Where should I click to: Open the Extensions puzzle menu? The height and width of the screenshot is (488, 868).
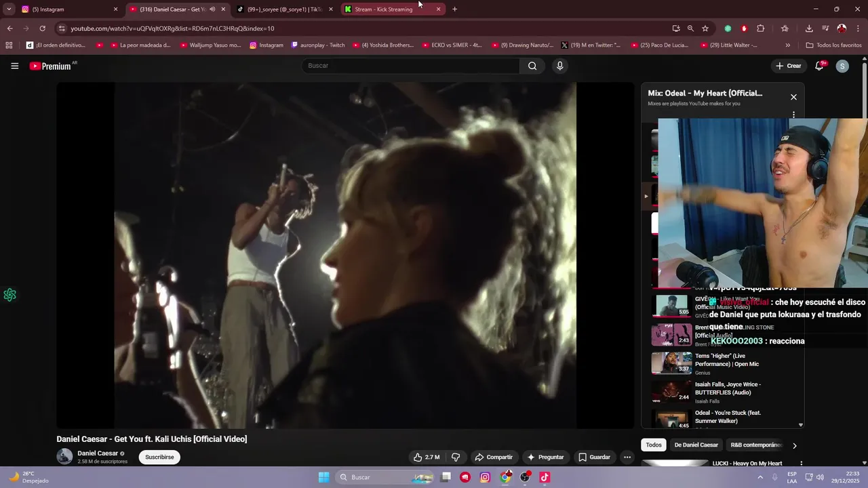tap(760, 28)
